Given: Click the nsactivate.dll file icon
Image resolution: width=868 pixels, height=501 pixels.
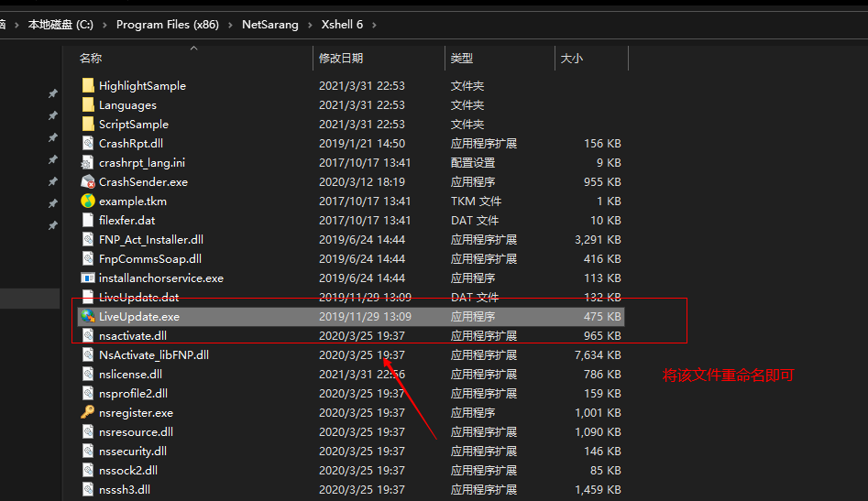Looking at the screenshot, I should point(87,335).
